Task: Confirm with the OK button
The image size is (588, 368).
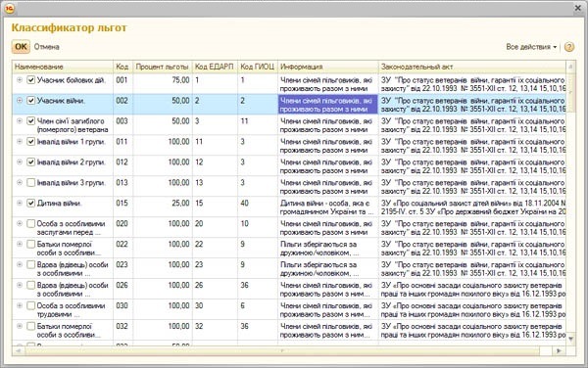Action: tap(21, 47)
